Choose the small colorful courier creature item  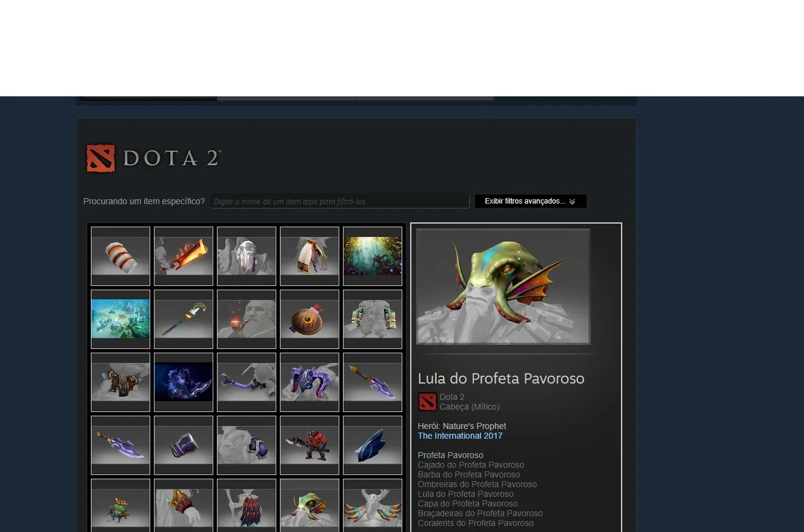(x=121, y=505)
